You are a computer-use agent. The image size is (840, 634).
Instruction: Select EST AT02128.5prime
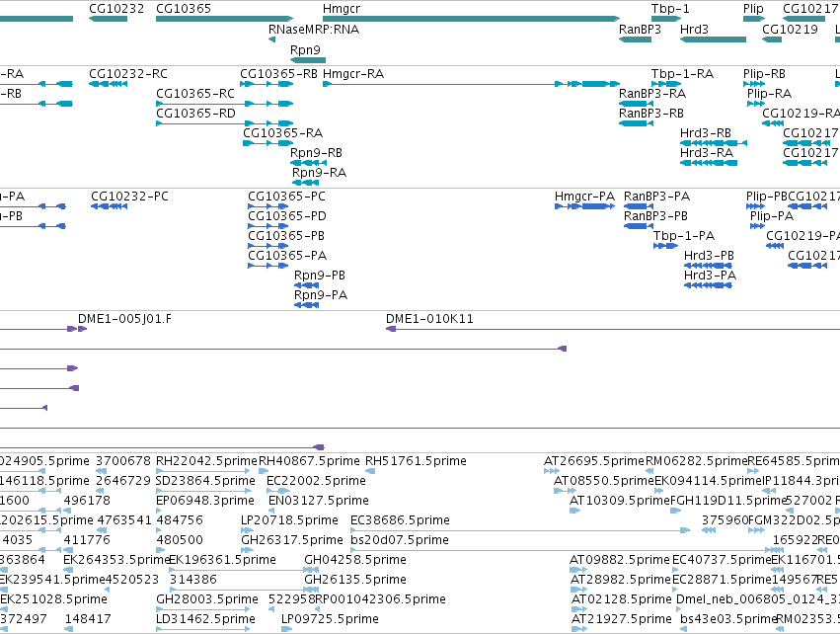[622, 599]
